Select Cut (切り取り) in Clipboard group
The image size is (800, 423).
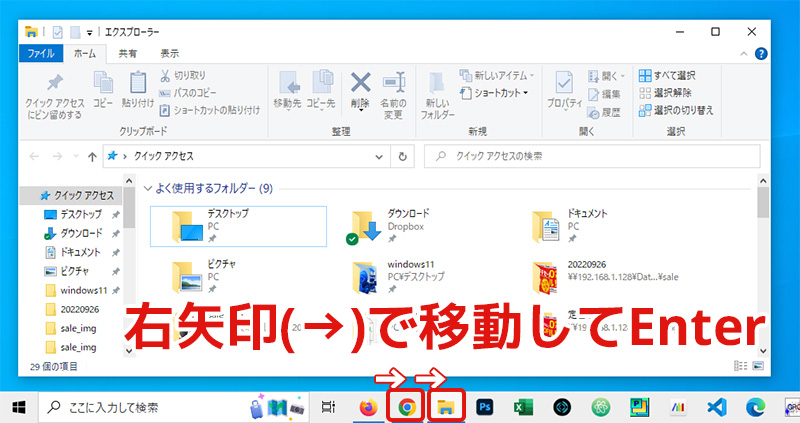[183, 76]
